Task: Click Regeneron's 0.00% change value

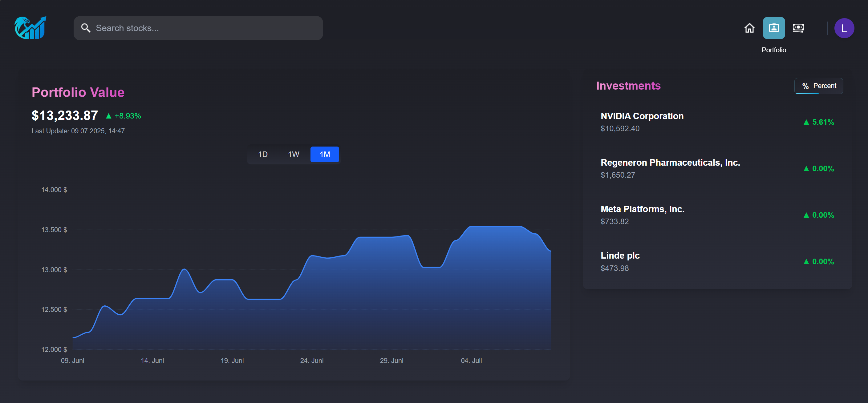Action: (x=823, y=169)
